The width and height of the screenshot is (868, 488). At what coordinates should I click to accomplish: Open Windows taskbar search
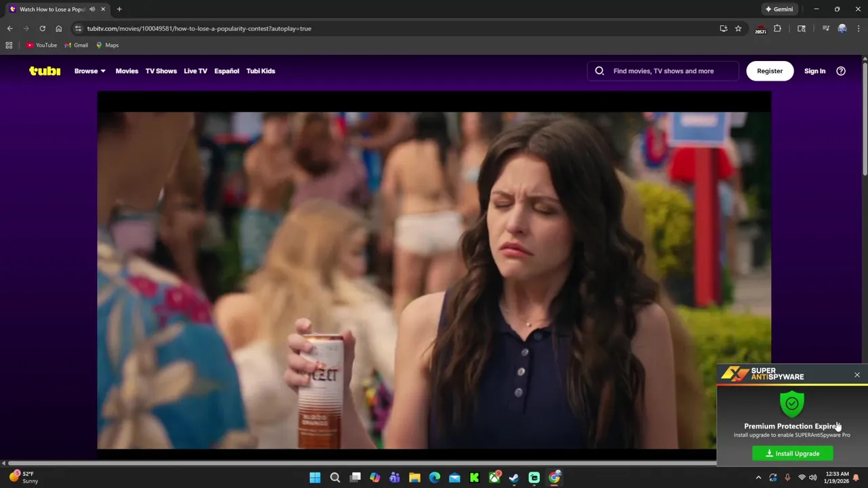[x=335, y=478]
